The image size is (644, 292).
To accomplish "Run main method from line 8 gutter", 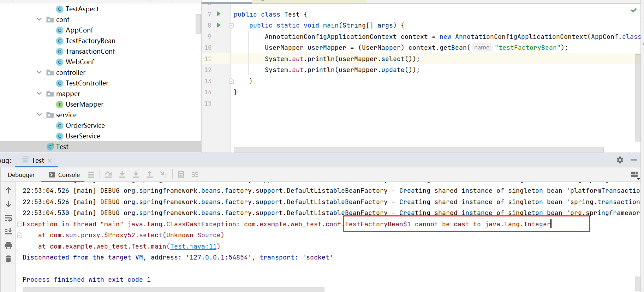I will (219, 25).
